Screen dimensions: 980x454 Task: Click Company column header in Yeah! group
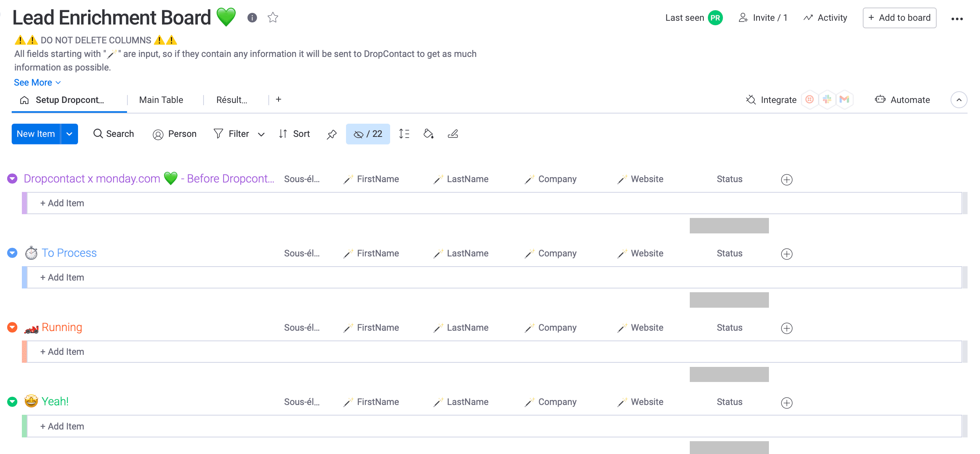(550, 402)
